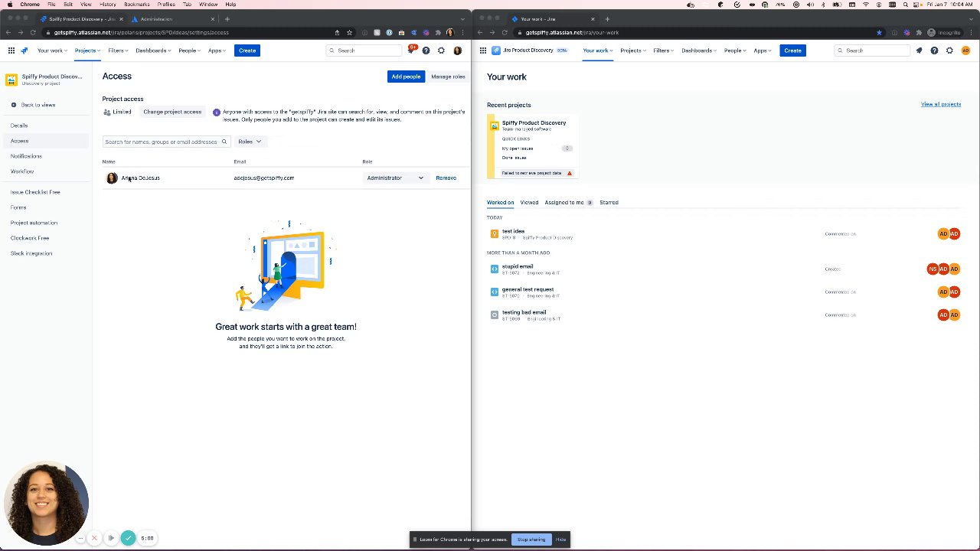The width and height of the screenshot is (980, 551).
Task: Click Spiffy Product Discovery project icon in sidebar
Action: click(11, 80)
